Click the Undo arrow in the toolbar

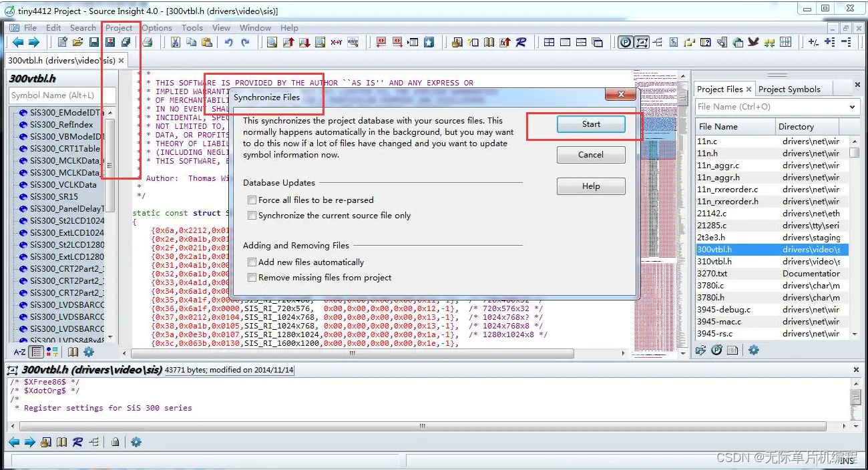(228, 42)
